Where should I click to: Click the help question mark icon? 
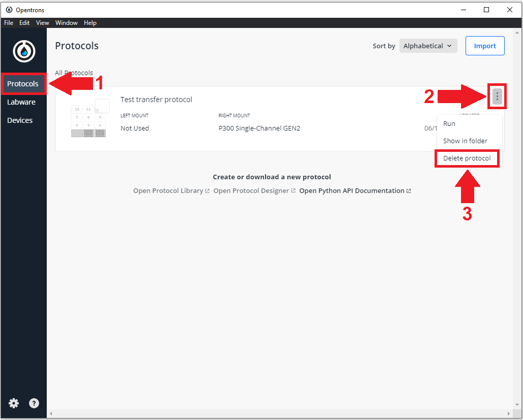[34, 403]
